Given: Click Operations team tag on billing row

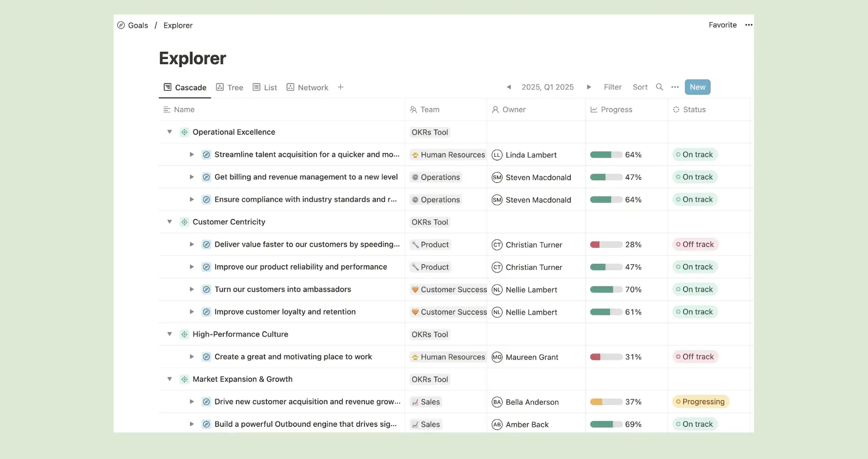Looking at the screenshot, I should tap(436, 177).
